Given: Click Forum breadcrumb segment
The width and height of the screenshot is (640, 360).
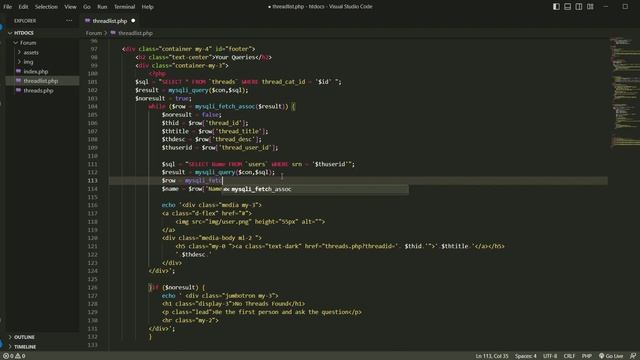Looking at the screenshot, I should coord(93,33).
